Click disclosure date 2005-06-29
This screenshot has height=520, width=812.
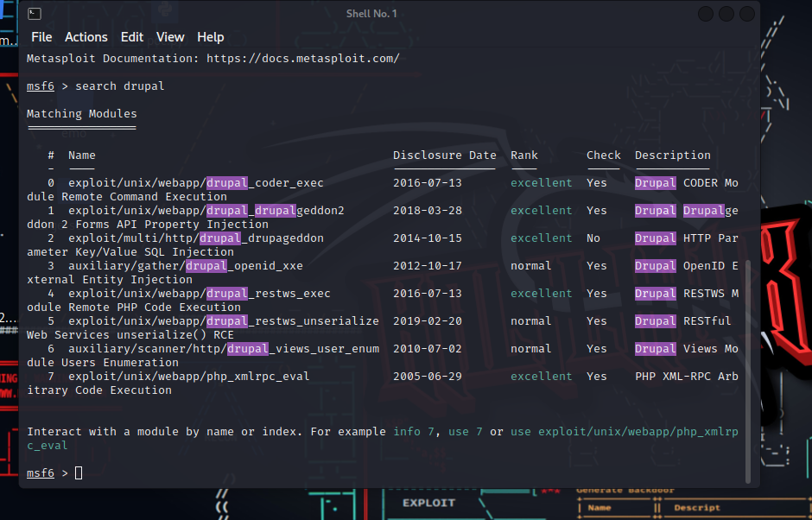point(428,377)
